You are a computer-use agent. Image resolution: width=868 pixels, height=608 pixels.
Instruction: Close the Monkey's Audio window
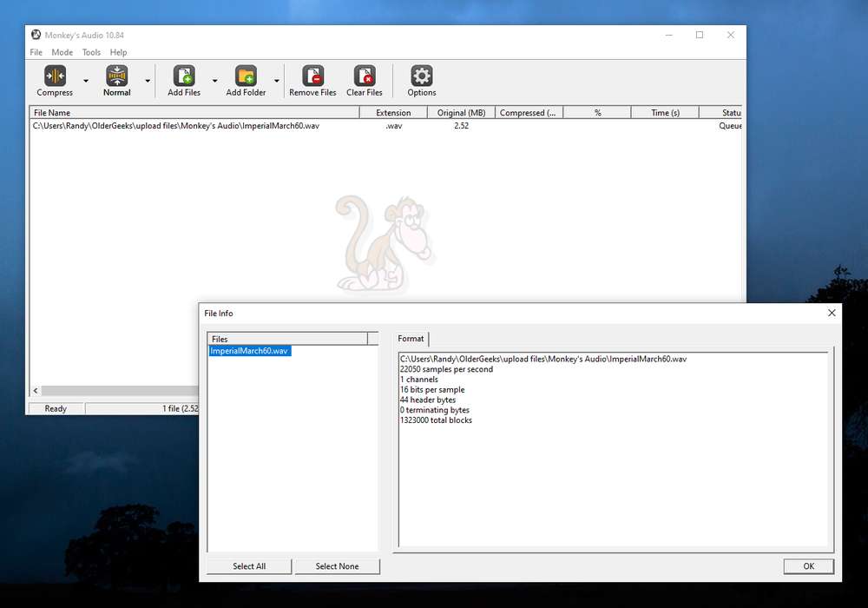coord(731,35)
